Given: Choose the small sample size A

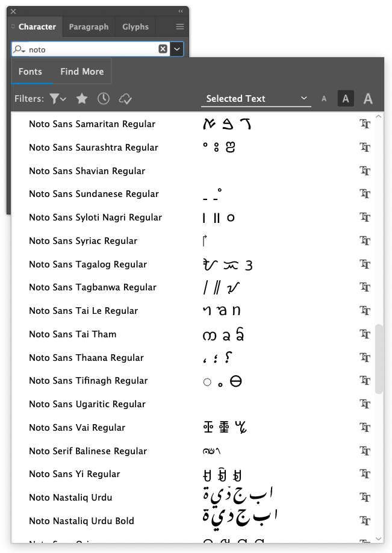Looking at the screenshot, I should click(x=324, y=99).
